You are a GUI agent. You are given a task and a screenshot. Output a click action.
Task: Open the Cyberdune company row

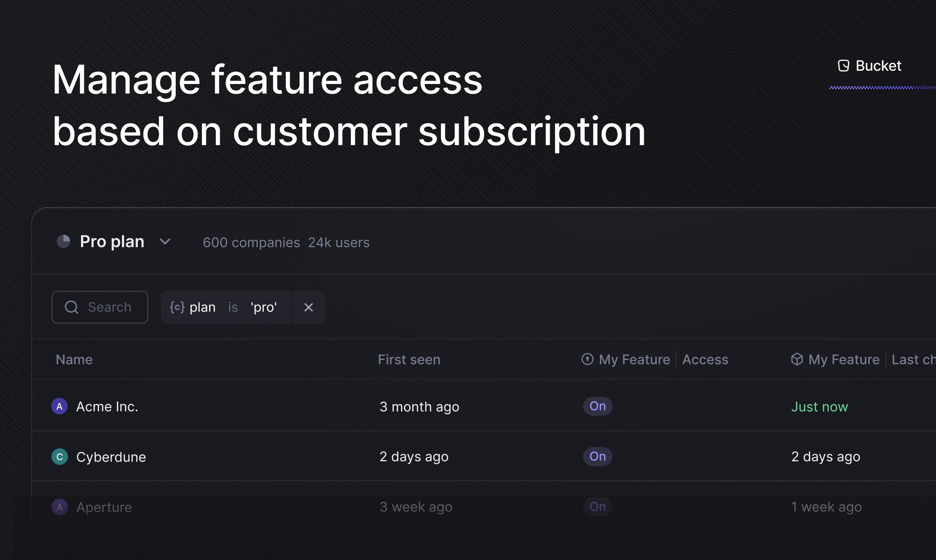pos(111,457)
